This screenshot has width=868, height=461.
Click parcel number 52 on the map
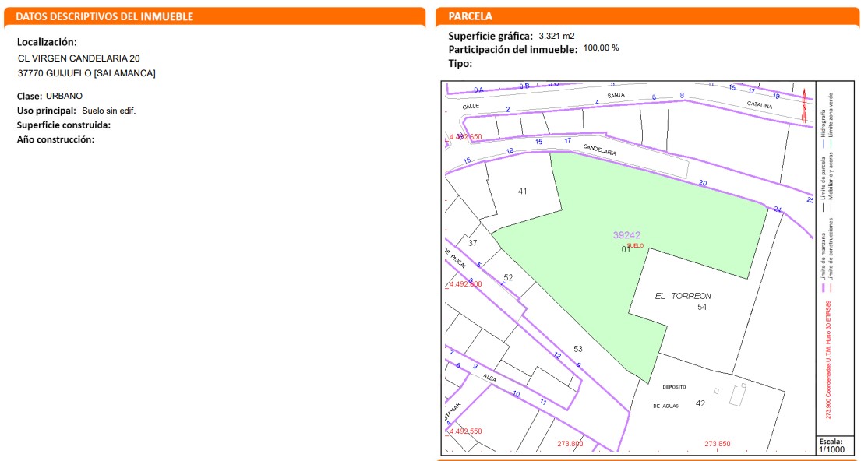point(508,277)
